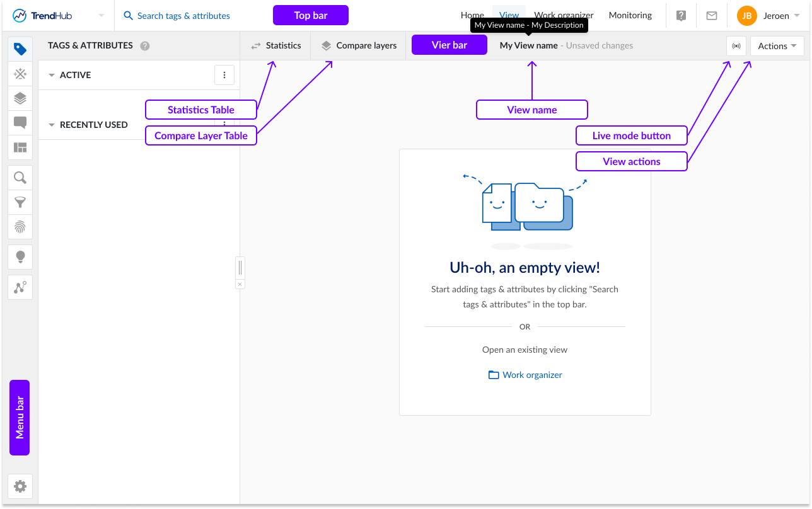Open the Actions dropdown
This screenshot has width=812, height=509.
coord(777,46)
